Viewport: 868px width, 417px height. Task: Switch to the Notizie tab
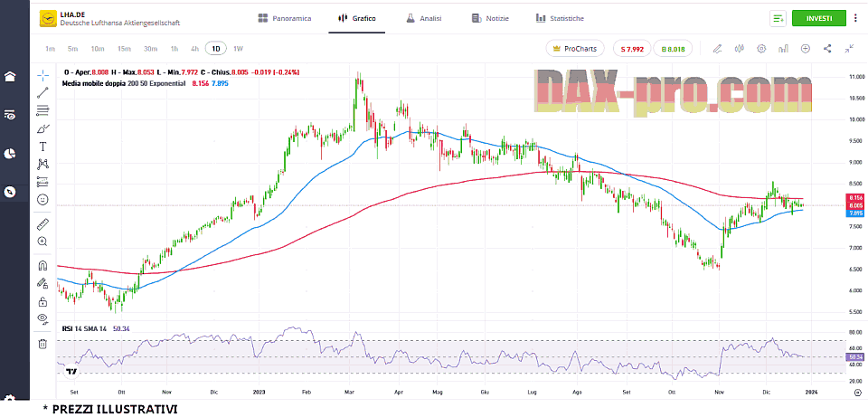tap(490, 18)
